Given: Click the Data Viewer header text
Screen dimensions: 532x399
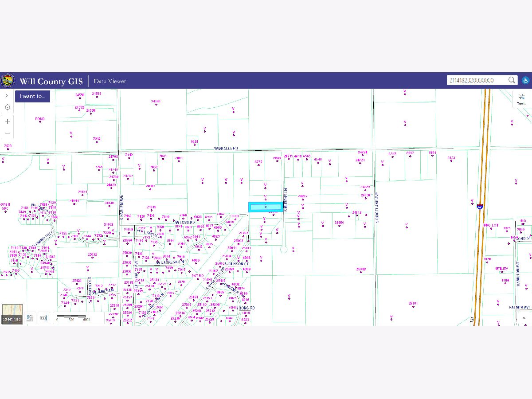Looking at the screenshot, I should [x=110, y=81].
